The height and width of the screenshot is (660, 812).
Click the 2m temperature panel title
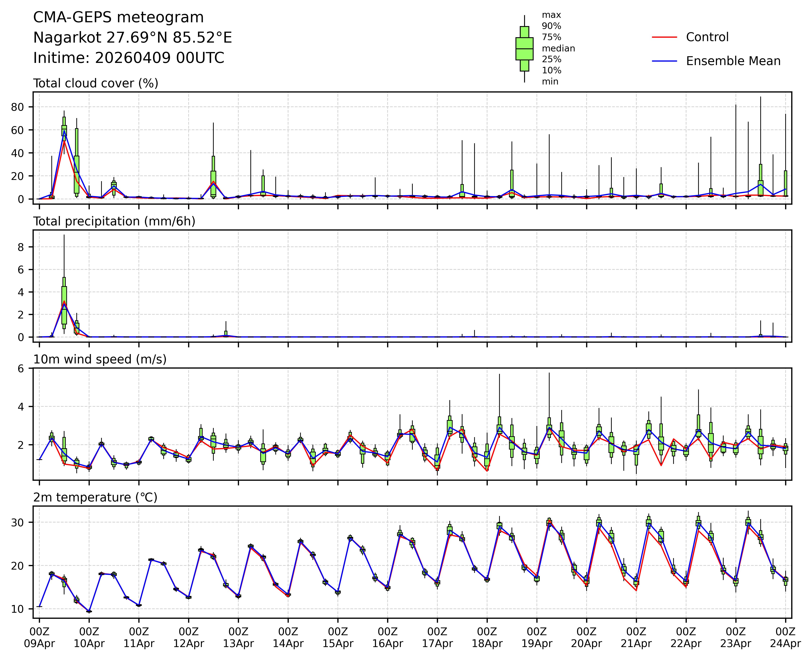tap(95, 497)
